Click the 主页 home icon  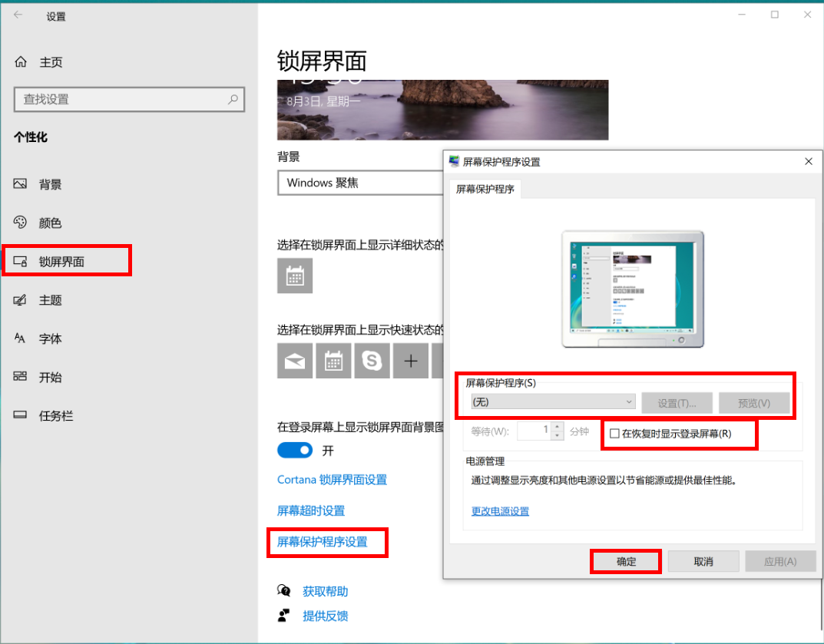click(x=21, y=62)
